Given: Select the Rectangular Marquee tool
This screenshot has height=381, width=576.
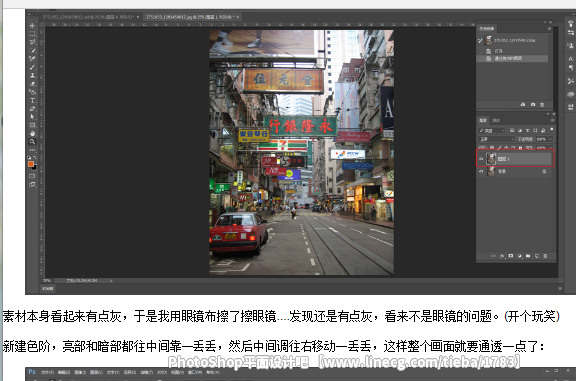Looking at the screenshot, I should (x=32, y=33).
